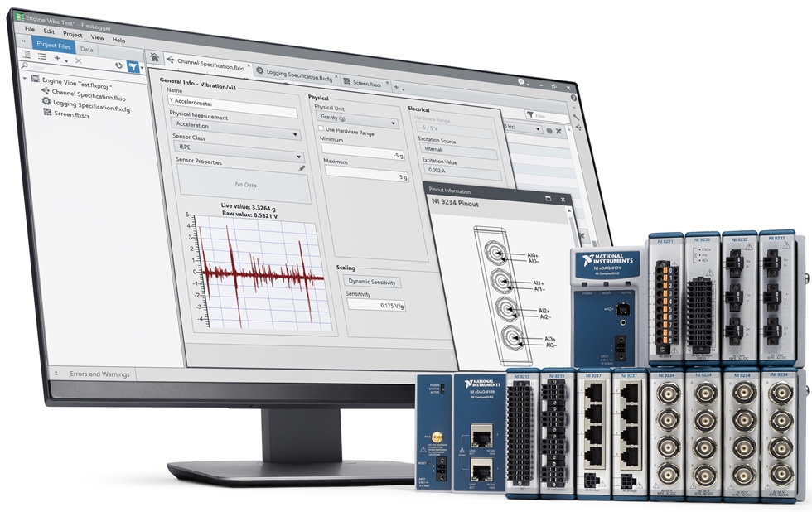812x512 pixels.
Task: Expand the Errors and Warnings panel
Action: click(56, 374)
